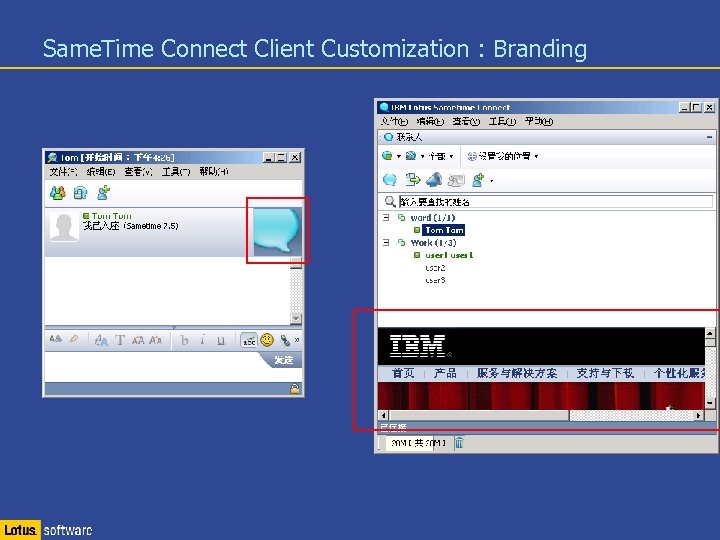720x540 pixels.
Task: Open Tools menu in Sametime Connect window
Action: point(502,121)
